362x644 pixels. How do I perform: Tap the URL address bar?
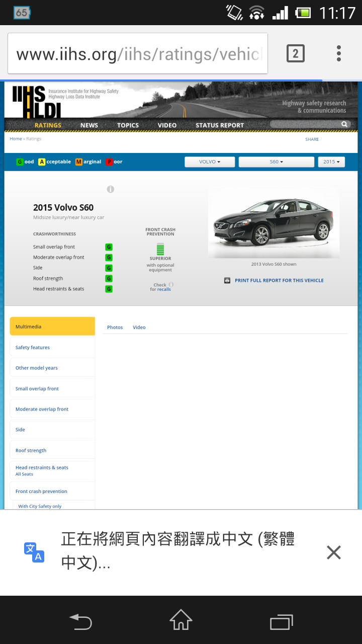click(138, 53)
